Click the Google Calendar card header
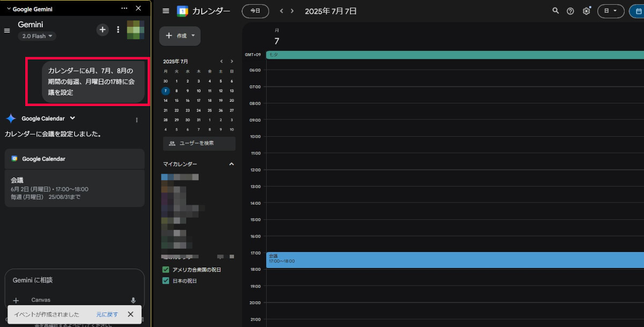644x327 pixels. (75, 159)
